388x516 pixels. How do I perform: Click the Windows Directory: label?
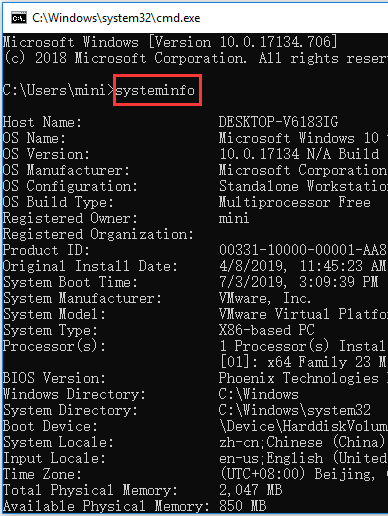74,394
